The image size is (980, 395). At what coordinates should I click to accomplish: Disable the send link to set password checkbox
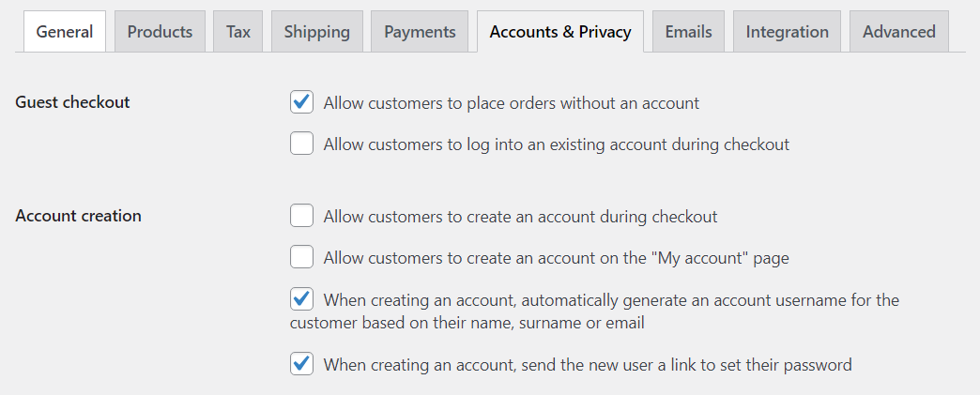coord(301,363)
